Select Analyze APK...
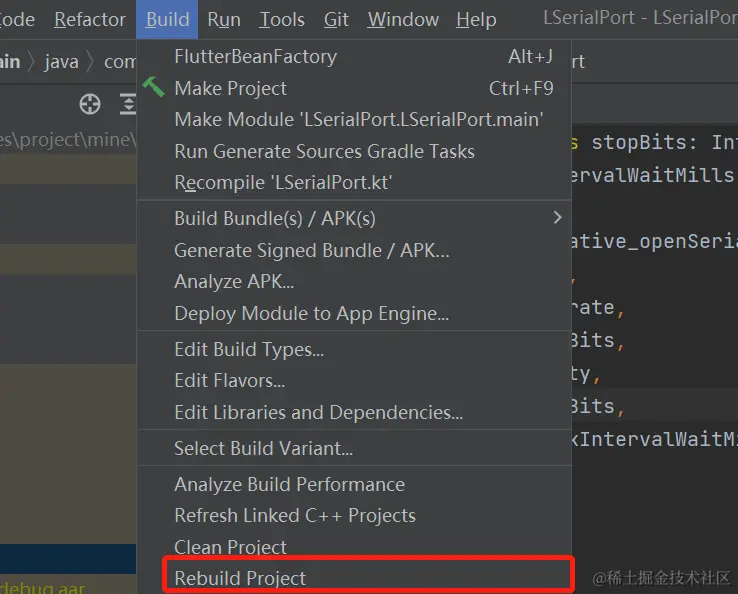Screen dimensions: 738x594 (x=354, y=281)
